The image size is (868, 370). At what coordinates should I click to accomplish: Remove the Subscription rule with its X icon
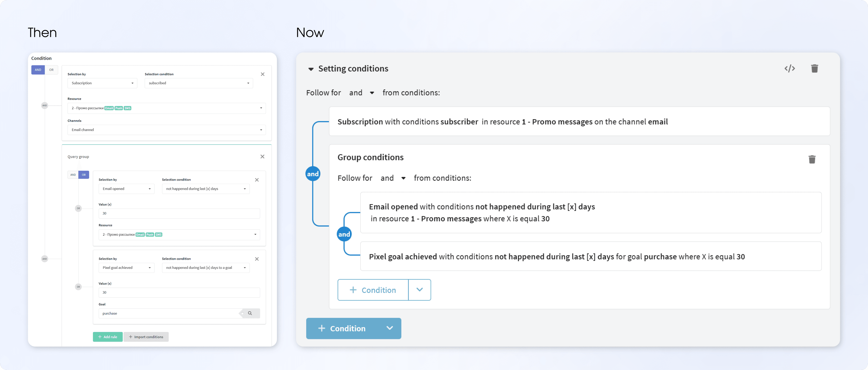(x=262, y=74)
